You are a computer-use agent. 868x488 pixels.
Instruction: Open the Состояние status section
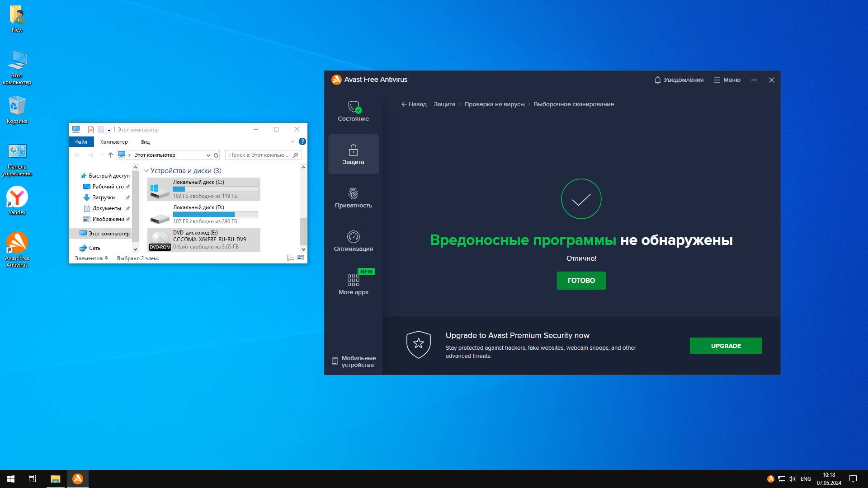click(353, 111)
